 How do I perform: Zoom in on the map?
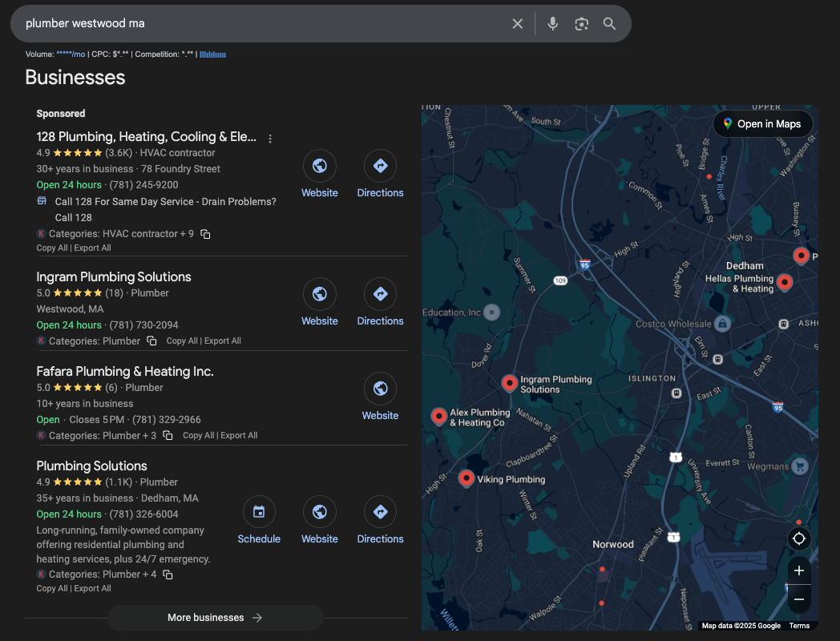(799, 570)
